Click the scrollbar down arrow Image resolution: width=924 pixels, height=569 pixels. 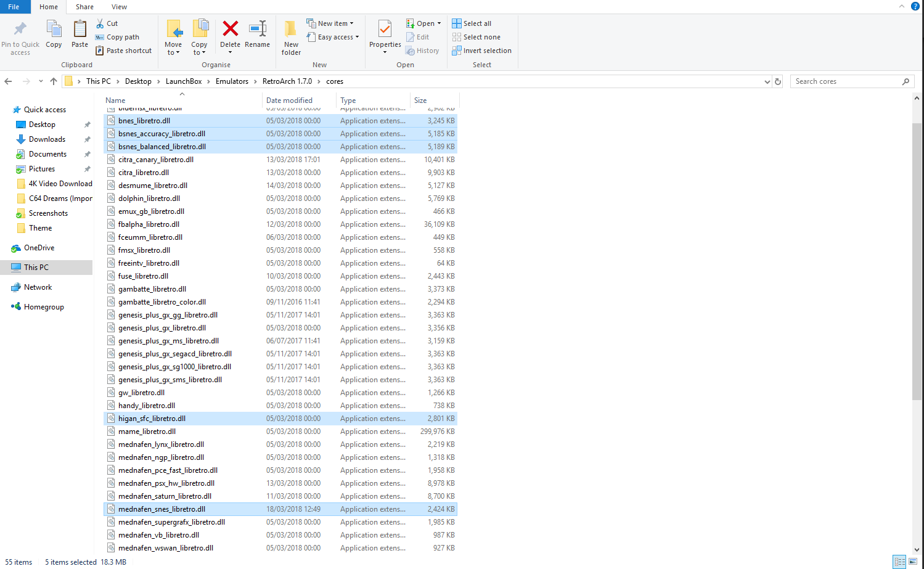tap(917, 549)
